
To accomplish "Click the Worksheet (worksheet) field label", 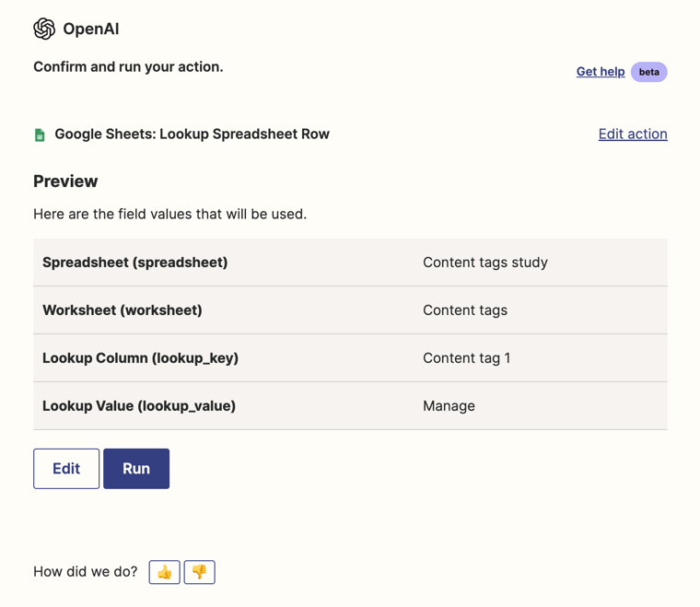I will coord(122,310).
